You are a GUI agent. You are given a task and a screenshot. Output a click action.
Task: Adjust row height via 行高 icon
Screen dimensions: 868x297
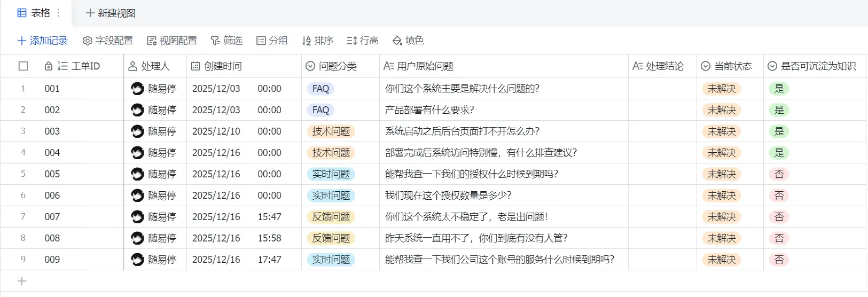[351, 41]
